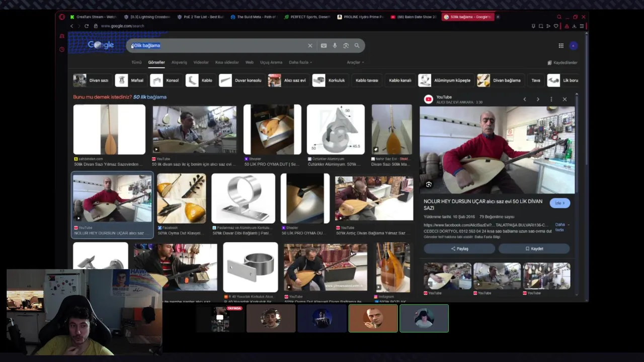Submit search with the magnifier icon
644x362 pixels.
coord(357,46)
